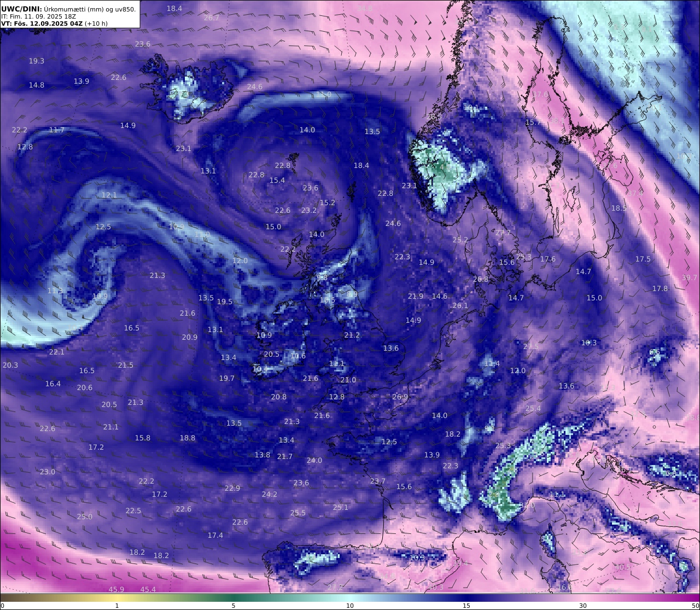Click the 17.4 value label
The width and height of the screenshot is (700, 610).
tap(215, 536)
